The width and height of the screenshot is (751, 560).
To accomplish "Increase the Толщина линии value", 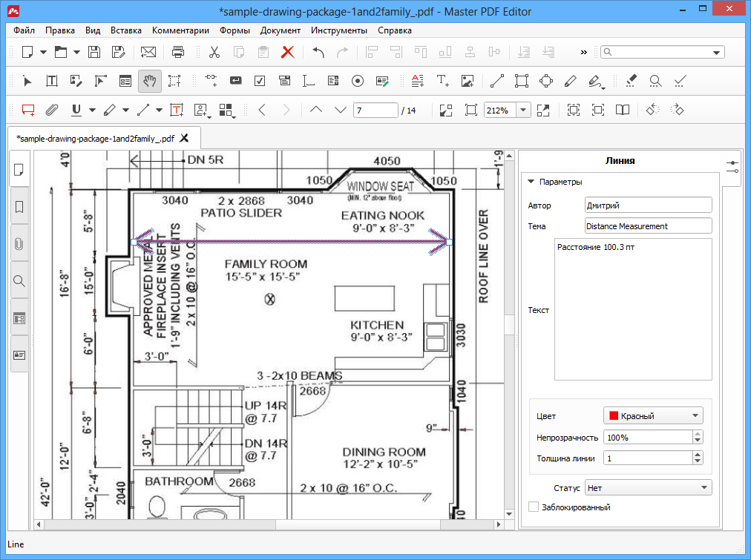I will [698, 455].
